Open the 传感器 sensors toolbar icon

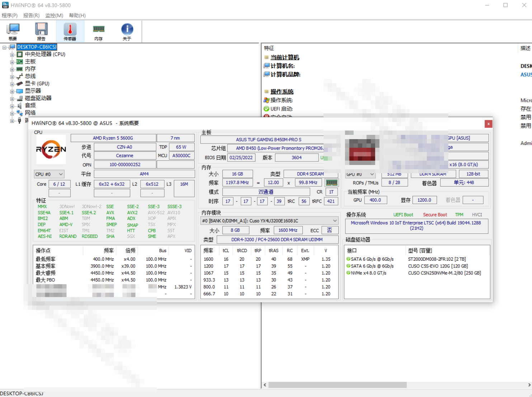70,32
